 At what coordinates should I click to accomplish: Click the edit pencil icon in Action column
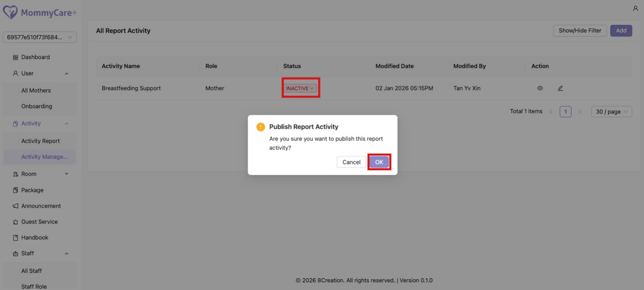[560, 88]
